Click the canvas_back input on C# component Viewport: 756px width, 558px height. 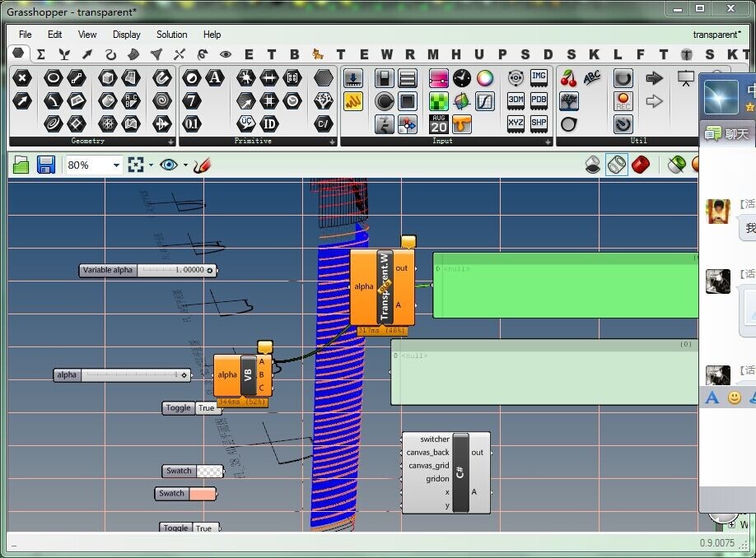(x=427, y=453)
